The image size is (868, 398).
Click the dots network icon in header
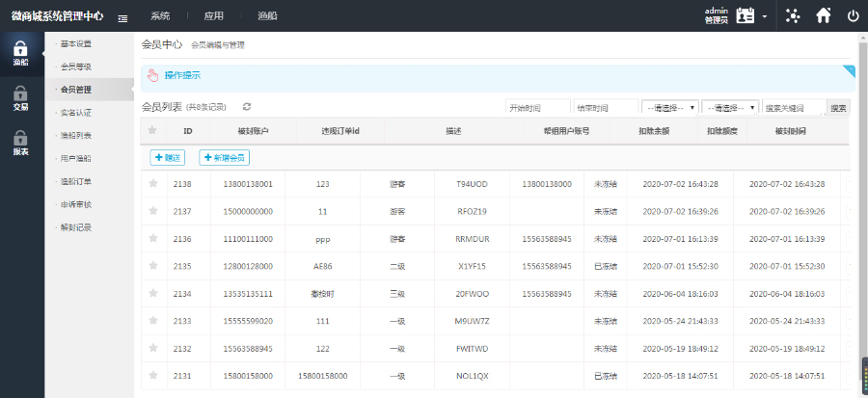pos(793,15)
